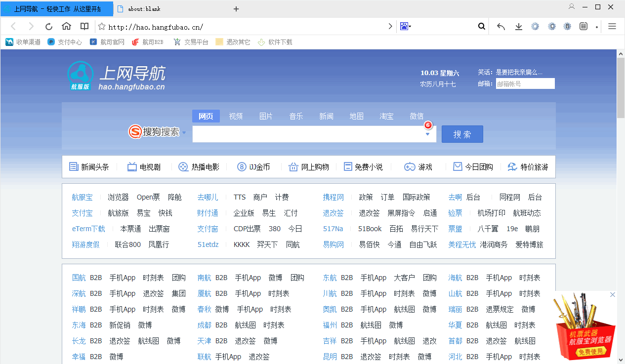This screenshot has width=625, height=364.
Task: Click the magnifier search icon in toolbar
Action: pos(482,27)
